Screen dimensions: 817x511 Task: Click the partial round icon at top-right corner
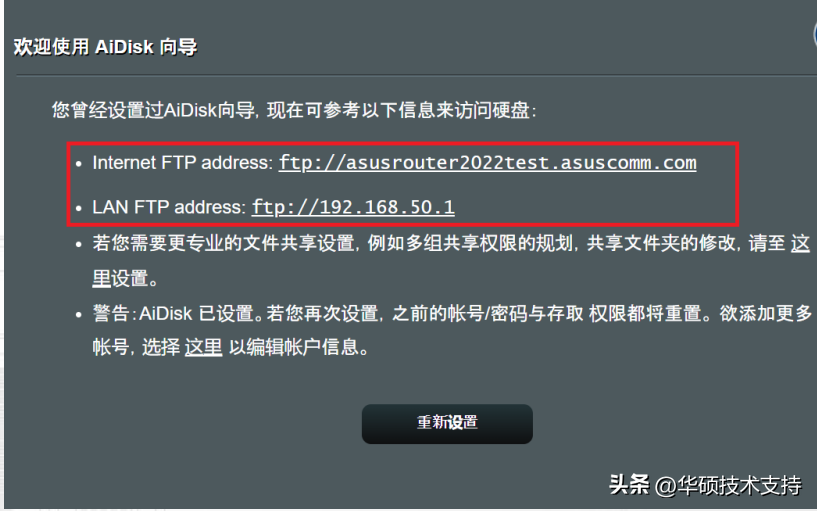814,36
